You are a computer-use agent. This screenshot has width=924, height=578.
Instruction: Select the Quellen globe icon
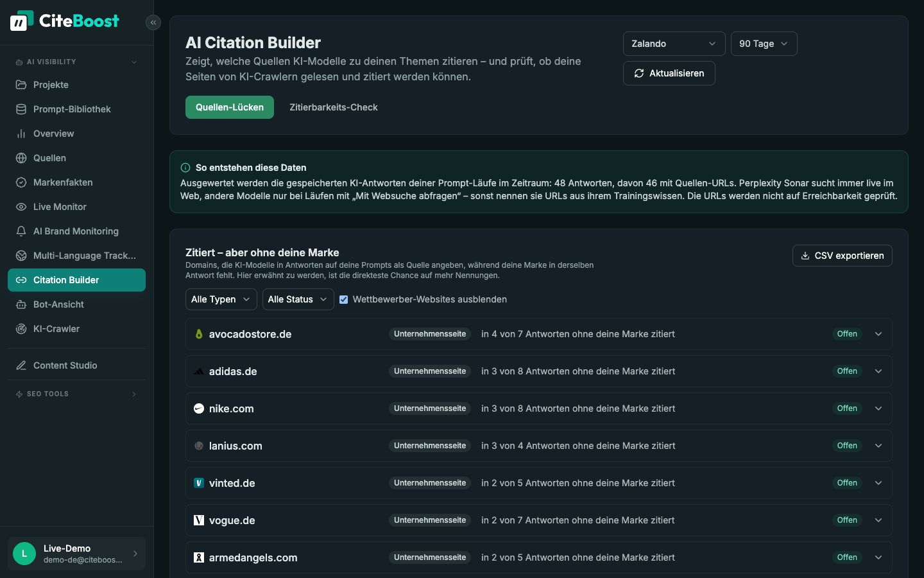[21, 158]
